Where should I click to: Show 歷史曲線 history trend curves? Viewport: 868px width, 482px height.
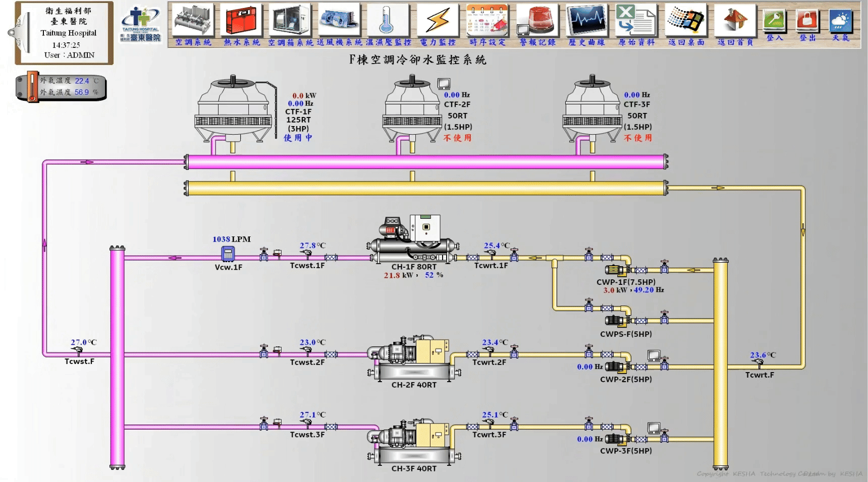pos(586,21)
